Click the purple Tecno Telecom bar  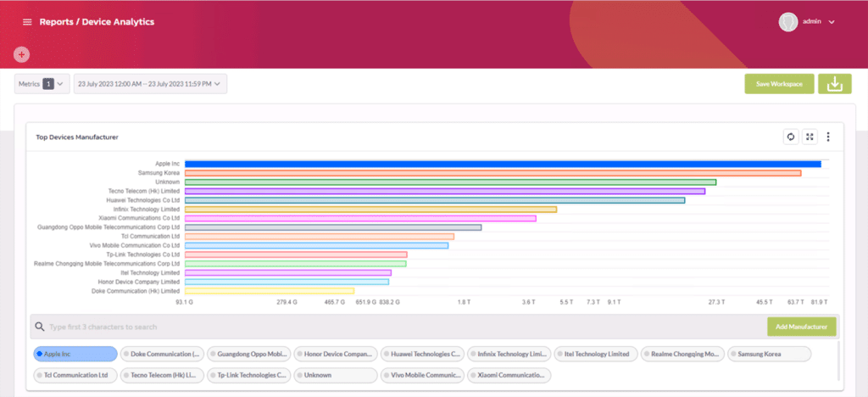tap(445, 191)
